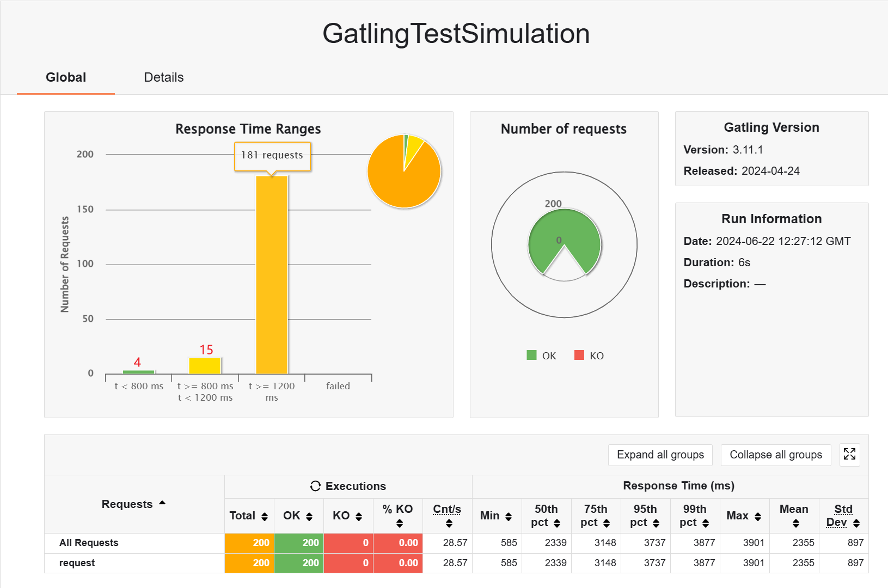
Task: Sort by 95th pct column
Action: point(645,516)
